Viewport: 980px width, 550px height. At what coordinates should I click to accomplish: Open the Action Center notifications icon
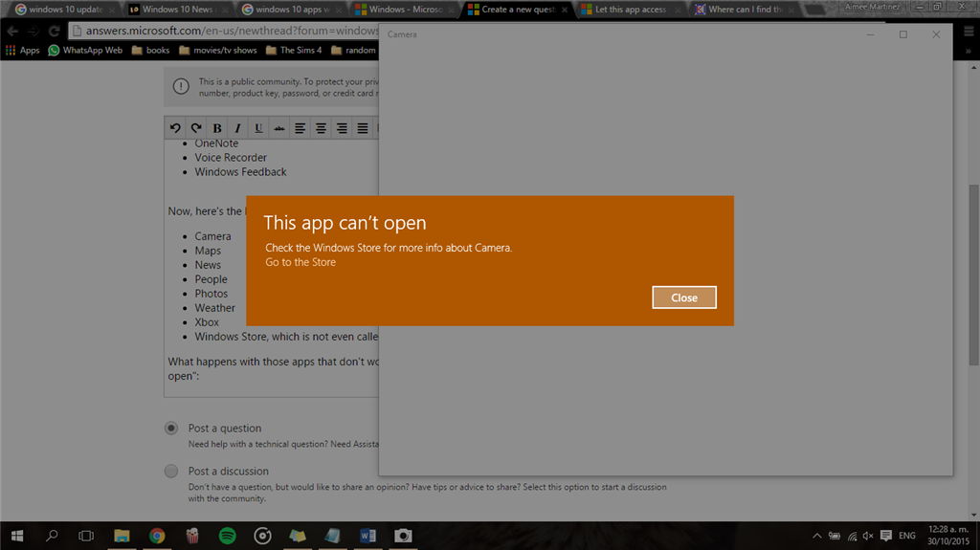885,536
